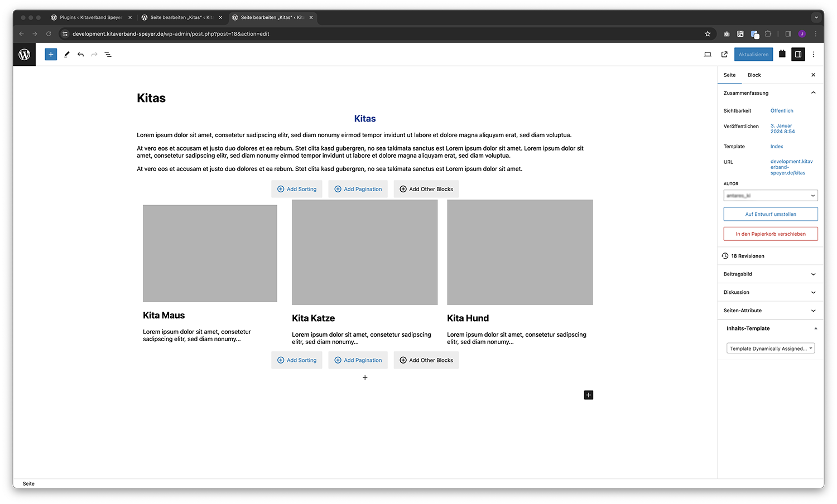The width and height of the screenshot is (837, 504).
Task: Select the blue centered Kitas heading
Action: tap(365, 119)
